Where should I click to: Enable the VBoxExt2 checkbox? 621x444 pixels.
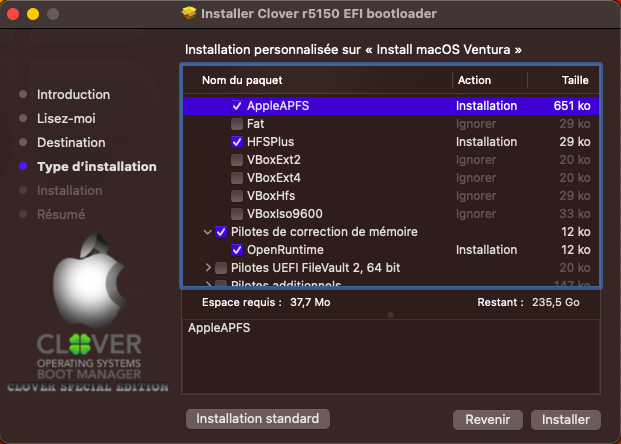pyautogui.click(x=237, y=160)
